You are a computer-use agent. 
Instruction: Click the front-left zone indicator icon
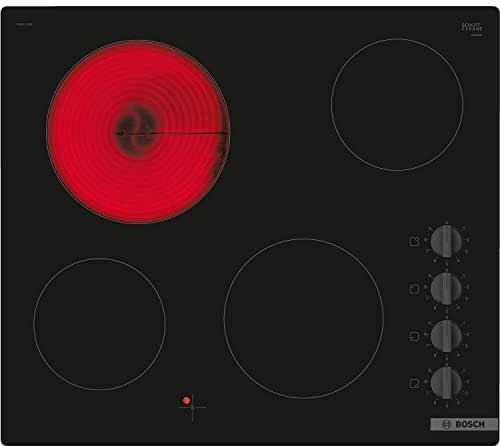[x=414, y=336]
